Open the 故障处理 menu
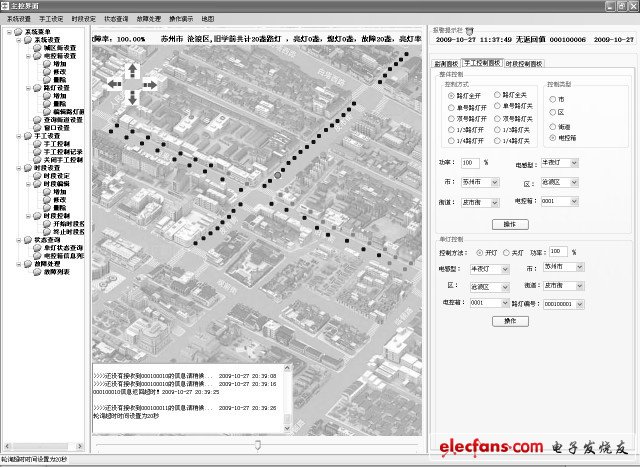 [148, 19]
